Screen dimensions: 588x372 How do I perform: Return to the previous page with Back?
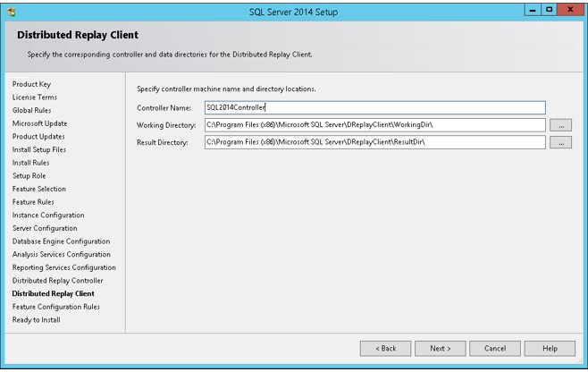[385, 349]
